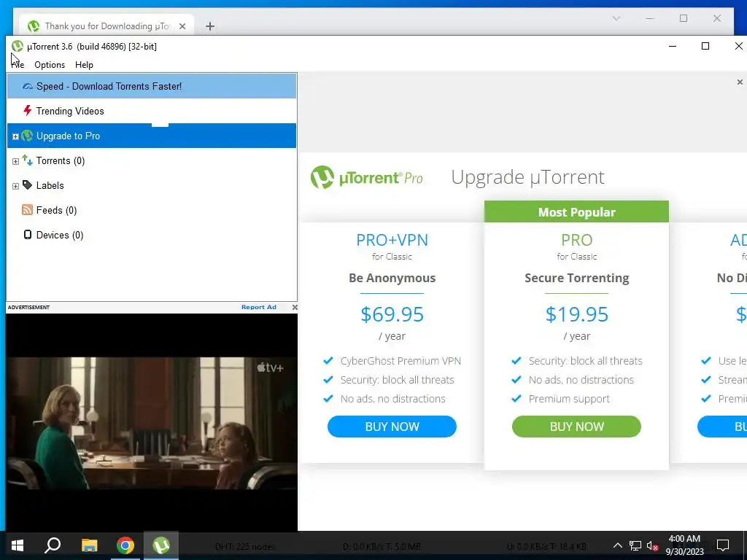Image resolution: width=747 pixels, height=560 pixels.
Task: Open Trending Videos in sidebar
Action: click(152, 111)
